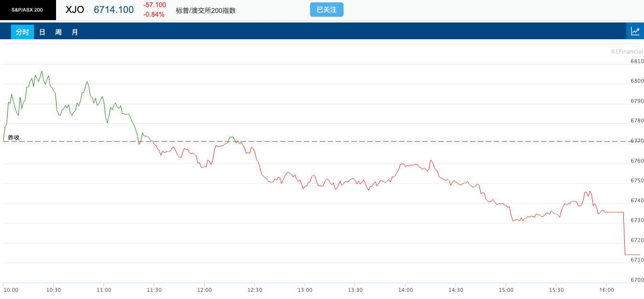Screen dimensions: 644x299
Task: Click the 6700 y-axis label
Action: 637,280
